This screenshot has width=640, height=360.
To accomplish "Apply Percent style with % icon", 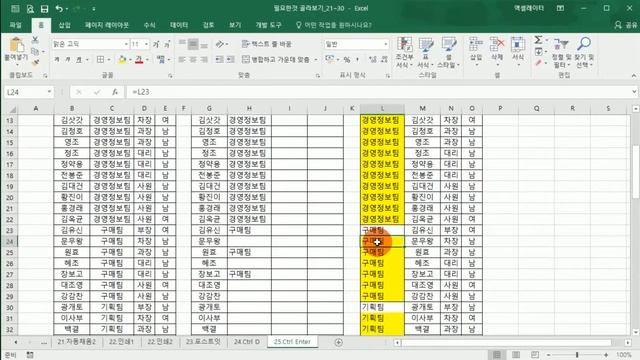I will (x=347, y=60).
